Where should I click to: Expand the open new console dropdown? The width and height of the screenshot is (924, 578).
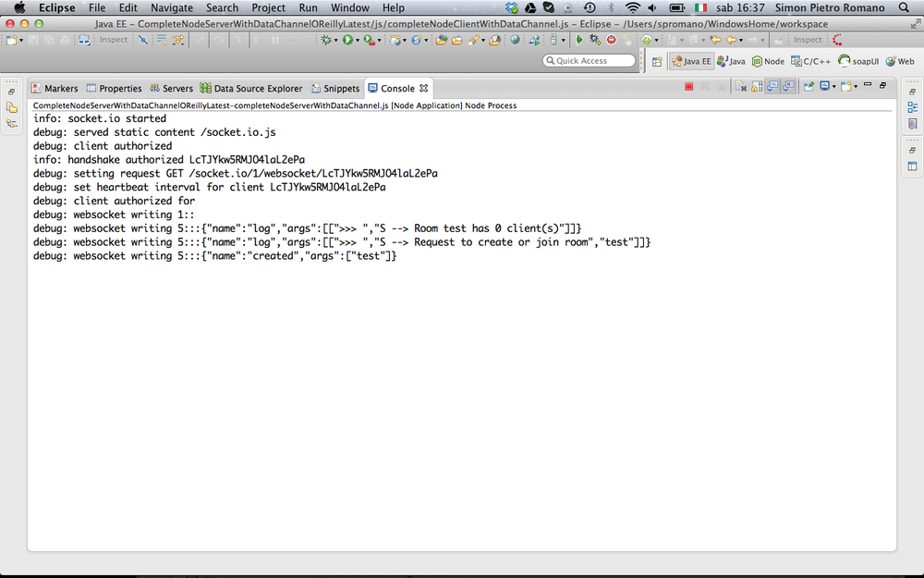coord(856,87)
